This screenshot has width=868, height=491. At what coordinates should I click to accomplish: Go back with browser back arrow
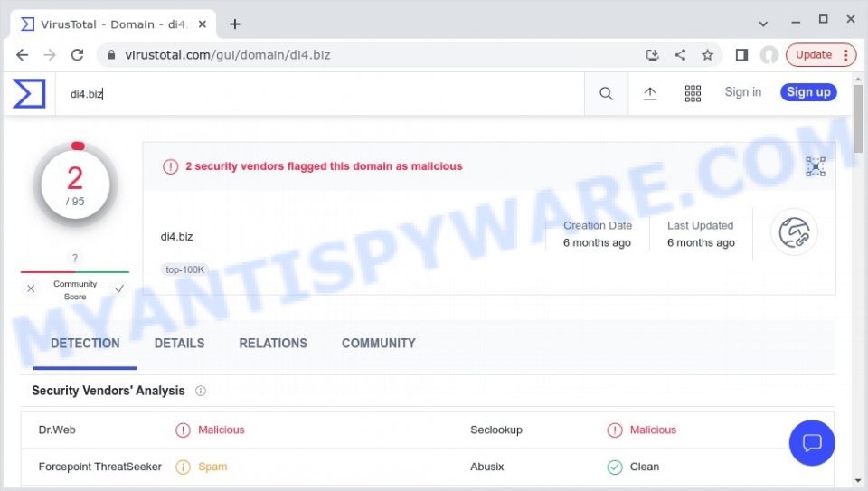pos(22,55)
